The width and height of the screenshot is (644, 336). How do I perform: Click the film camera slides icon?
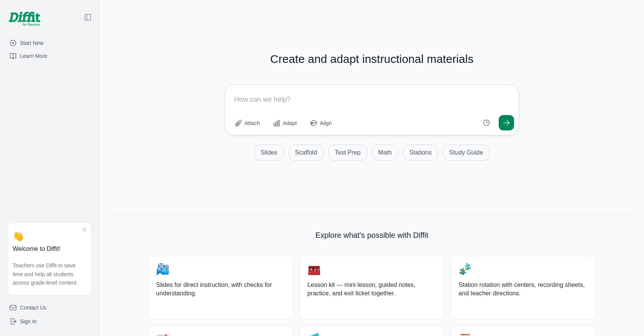pos(163,269)
